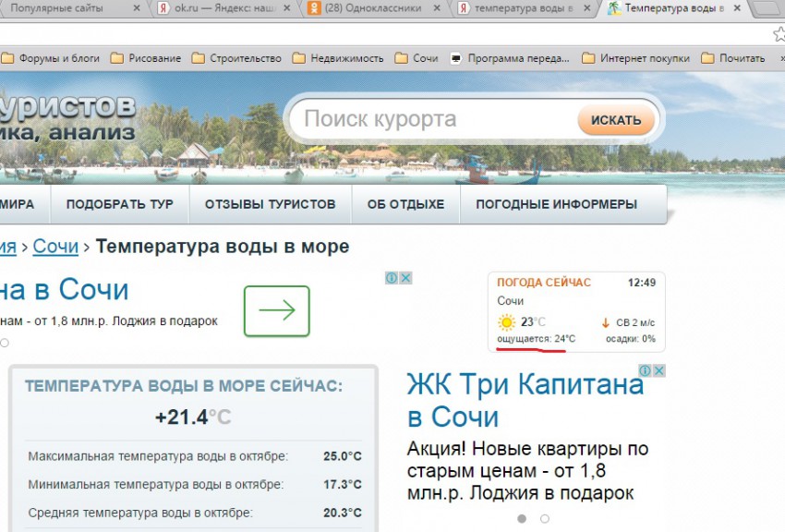
Task: Close the ЖК Три Капитана ad
Action: (659, 370)
